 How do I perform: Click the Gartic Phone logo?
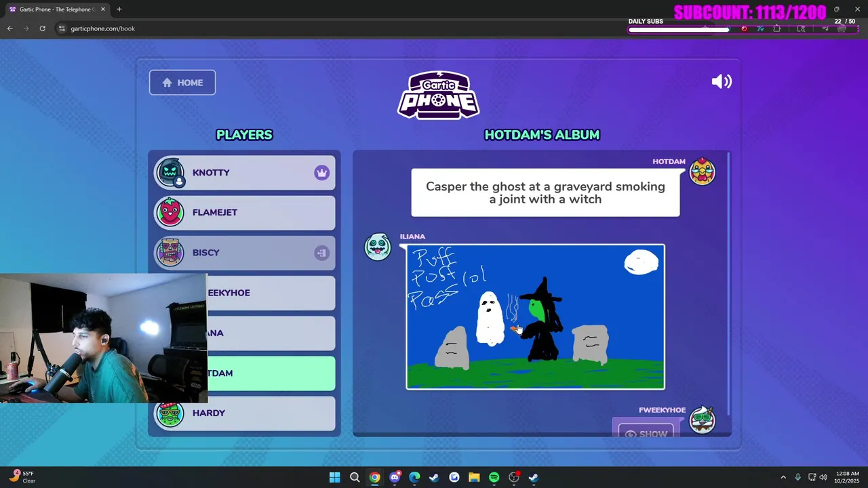[x=439, y=95]
